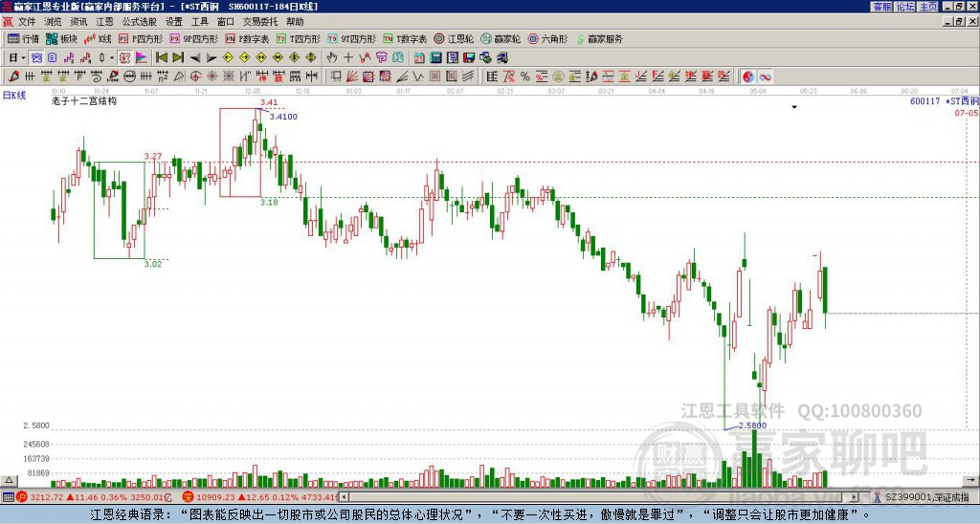Select the crosshair cursor tool
Viewport: 980px width, 524px height.
point(348,57)
